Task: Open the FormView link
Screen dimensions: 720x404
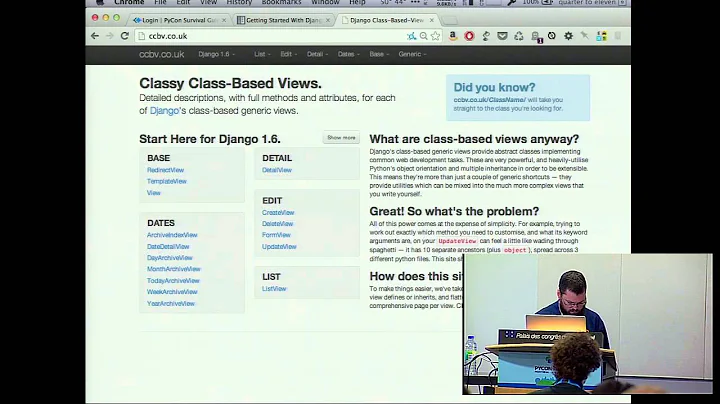Action: click(276, 235)
